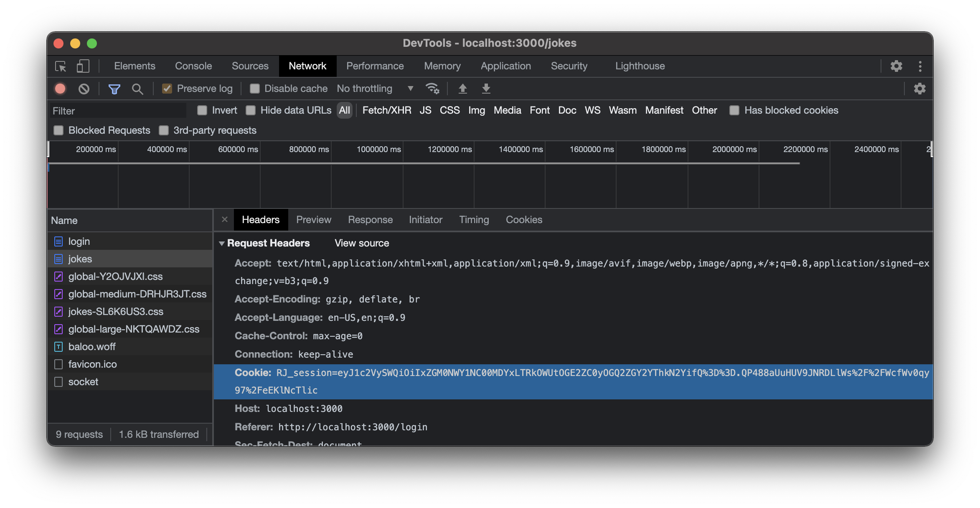Click the Network tab in DevTools
This screenshot has height=508, width=980.
(307, 65)
